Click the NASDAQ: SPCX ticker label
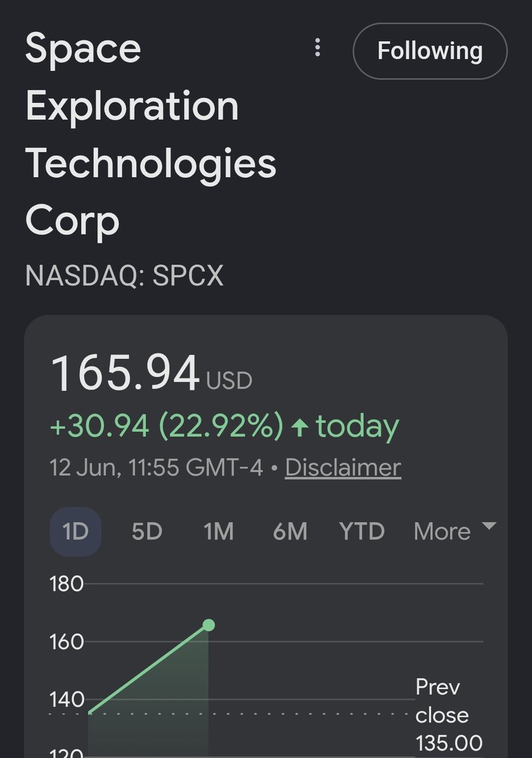The width and height of the screenshot is (532, 758). coord(124,276)
